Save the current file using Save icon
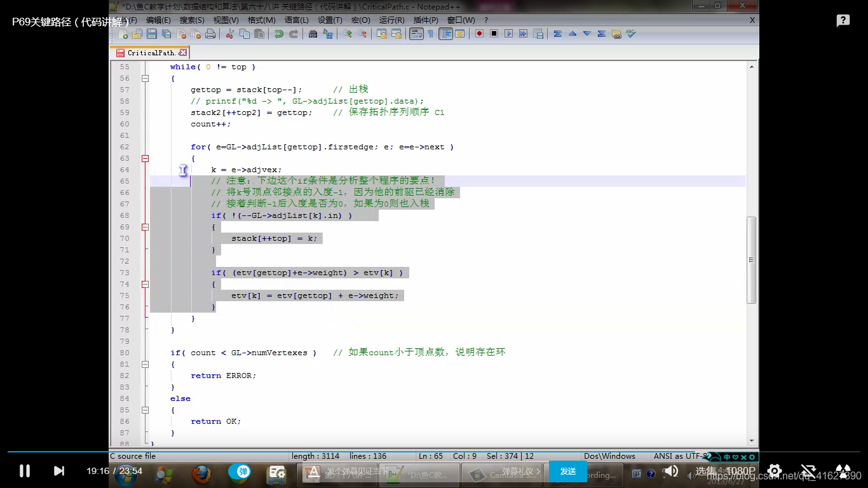This screenshot has height=488, width=868. 152,34
